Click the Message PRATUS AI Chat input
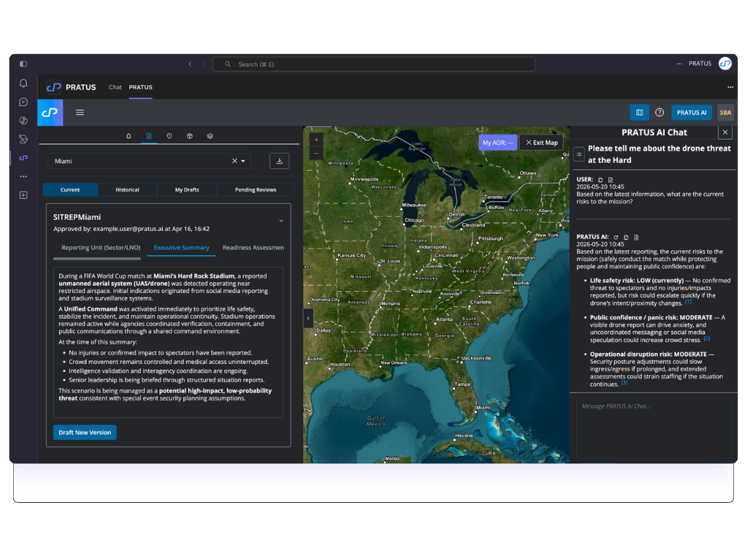Screen dimensions: 747x560 pos(654,428)
